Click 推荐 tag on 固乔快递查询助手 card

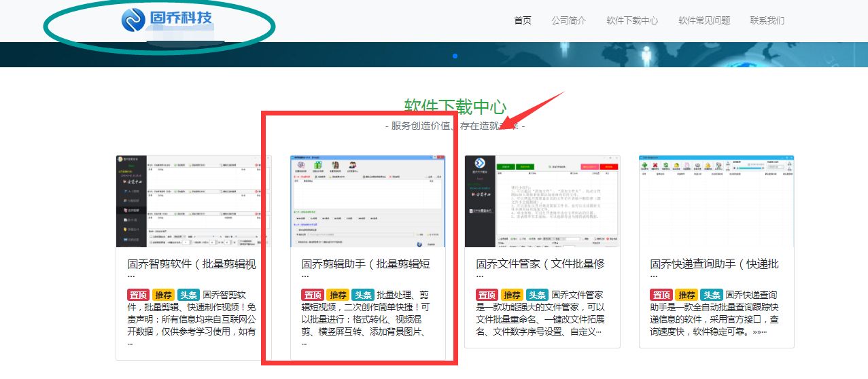coord(687,295)
